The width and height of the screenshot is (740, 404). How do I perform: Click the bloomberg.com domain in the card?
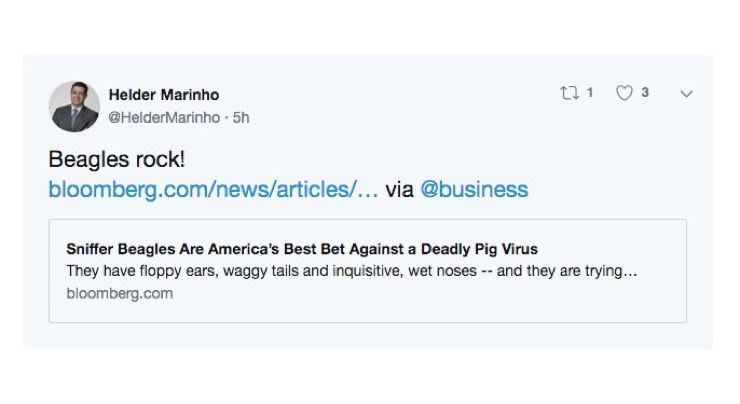[119, 293]
